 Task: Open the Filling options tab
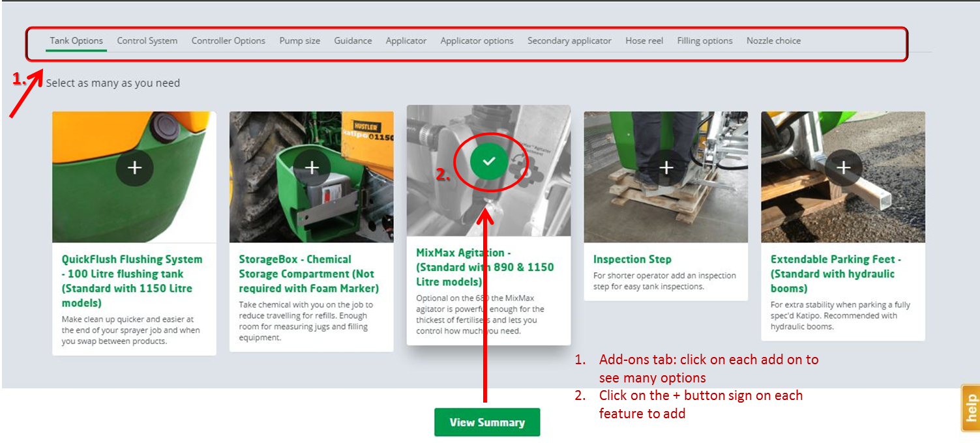pyautogui.click(x=705, y=40)
